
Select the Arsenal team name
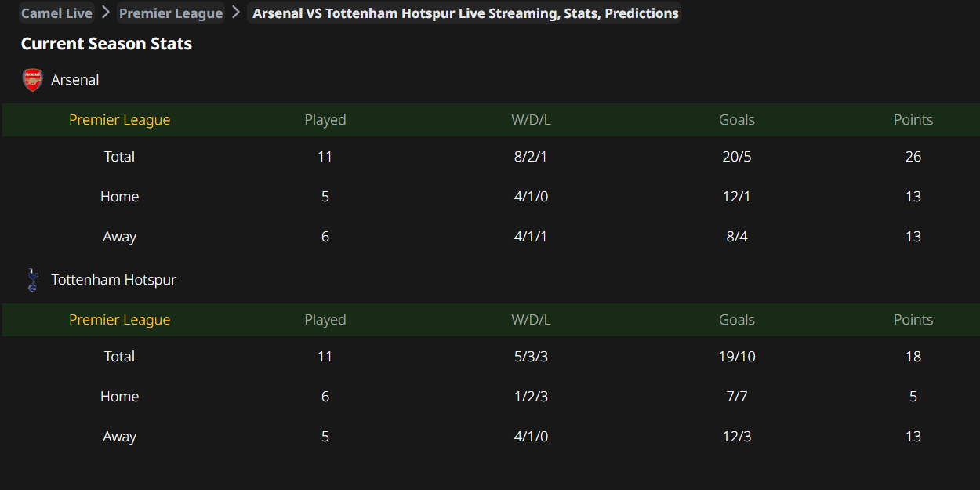[75, 80]
